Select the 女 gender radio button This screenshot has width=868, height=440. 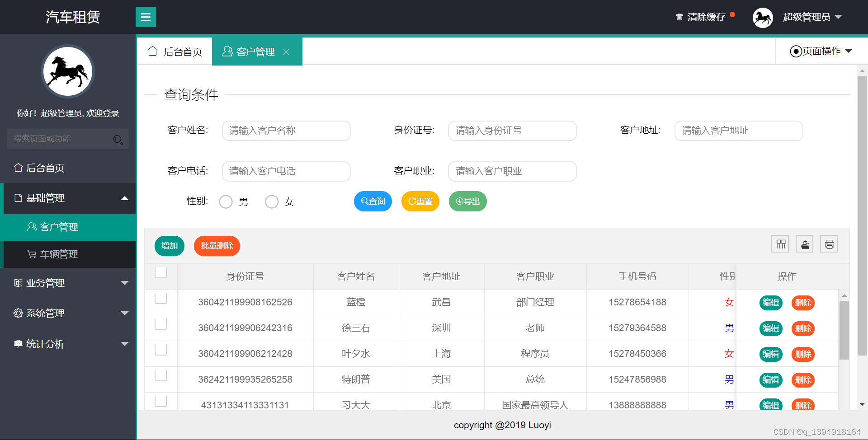tap(272, 201)
